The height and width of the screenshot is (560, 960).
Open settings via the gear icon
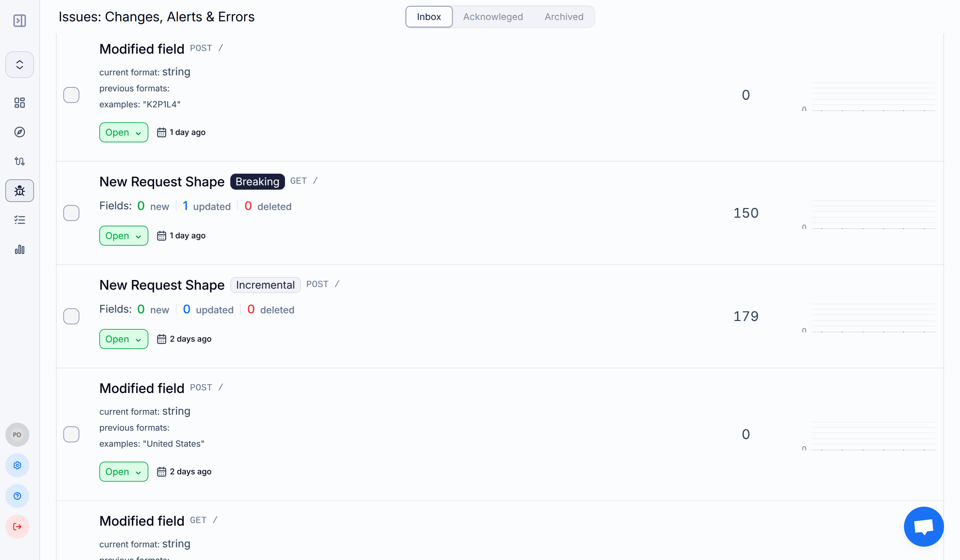17,465
